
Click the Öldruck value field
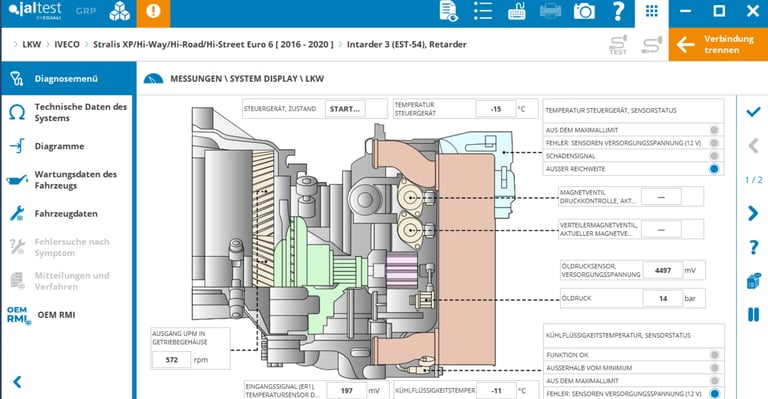tap(663, 298)
